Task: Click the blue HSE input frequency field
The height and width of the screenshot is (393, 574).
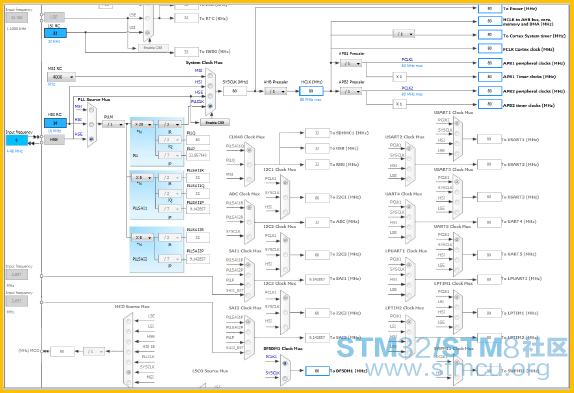Action: [x=17, y=140]
